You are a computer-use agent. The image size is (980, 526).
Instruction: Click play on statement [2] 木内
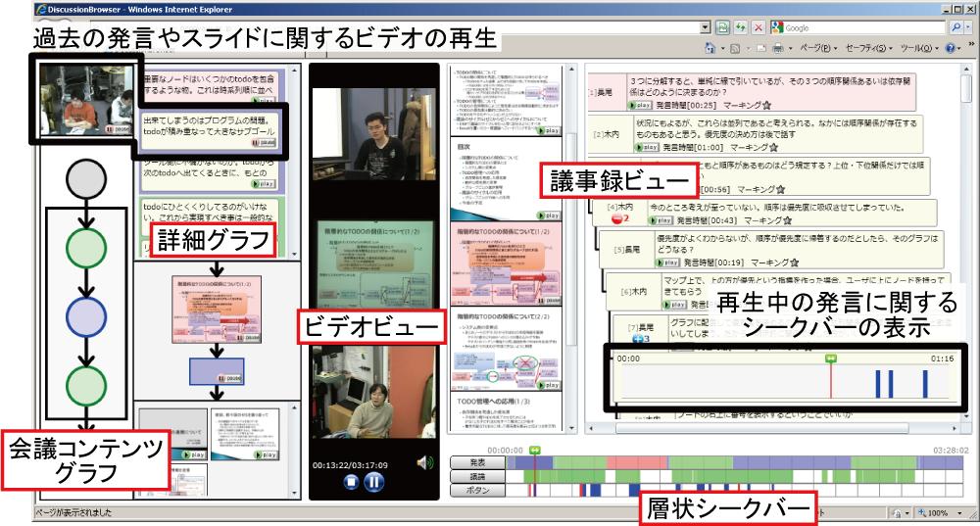pos(648,148)
